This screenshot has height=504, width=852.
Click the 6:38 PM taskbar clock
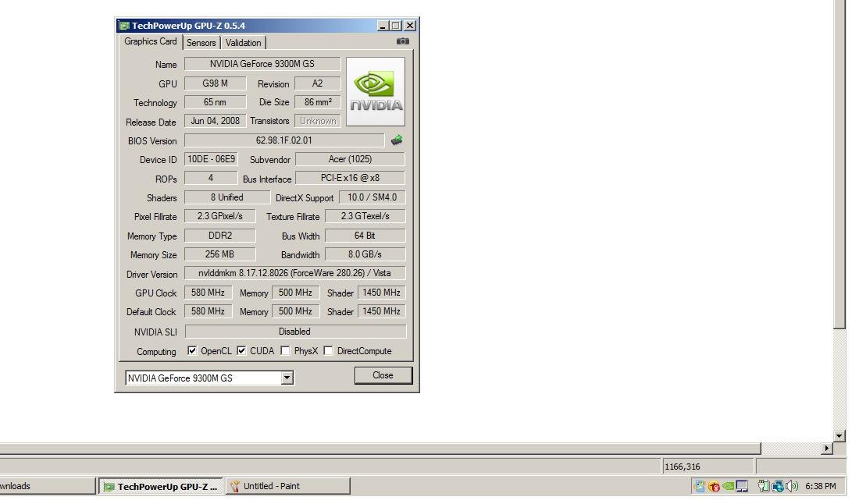point(821,486)
